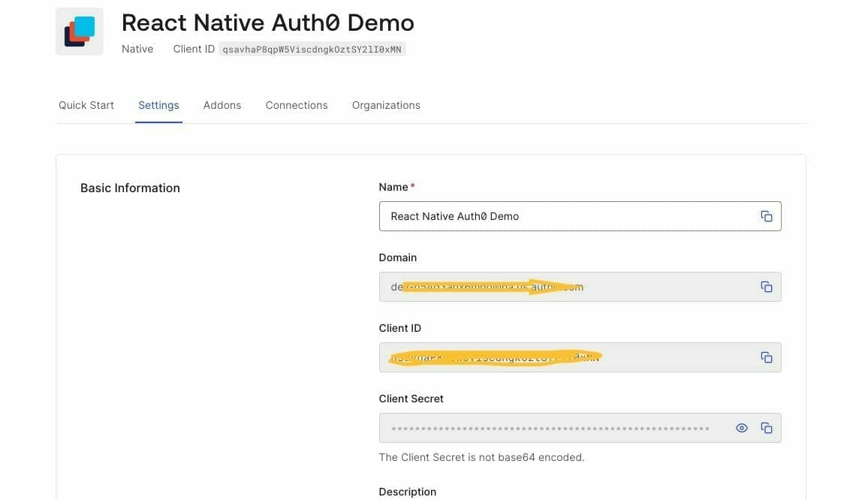Open the Organizations tab
Viewport: 868px width, 500px height.
pyautogui.click(x=385, y=105)
